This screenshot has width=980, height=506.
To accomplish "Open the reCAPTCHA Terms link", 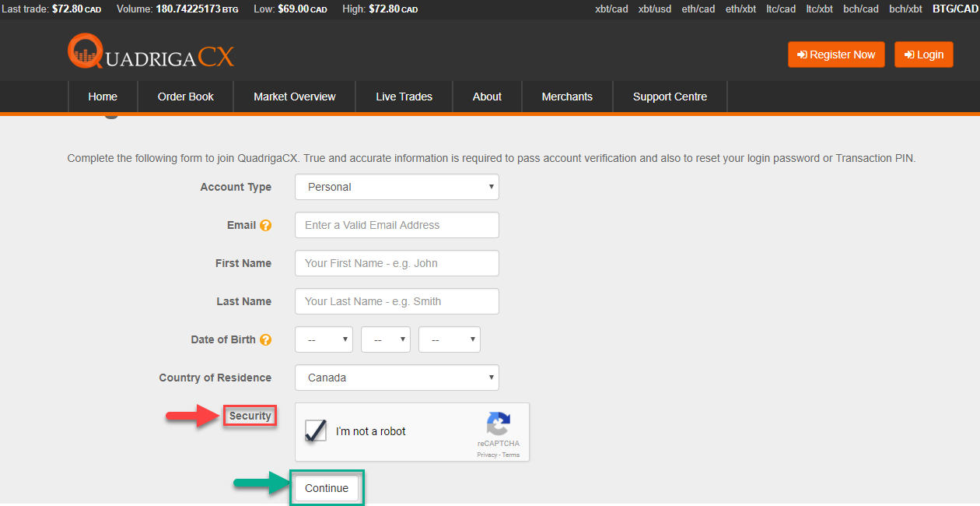I will 510,455.
